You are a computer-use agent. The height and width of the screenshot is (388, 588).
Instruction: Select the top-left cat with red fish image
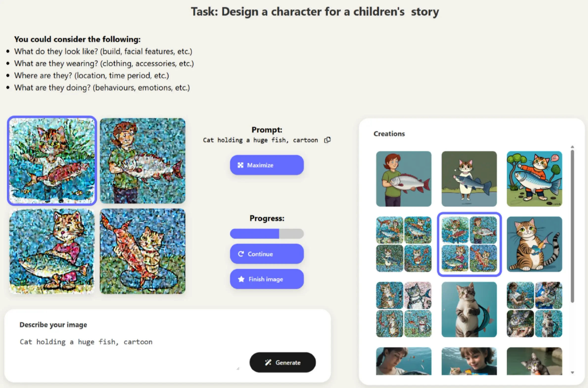coord(52,161)
